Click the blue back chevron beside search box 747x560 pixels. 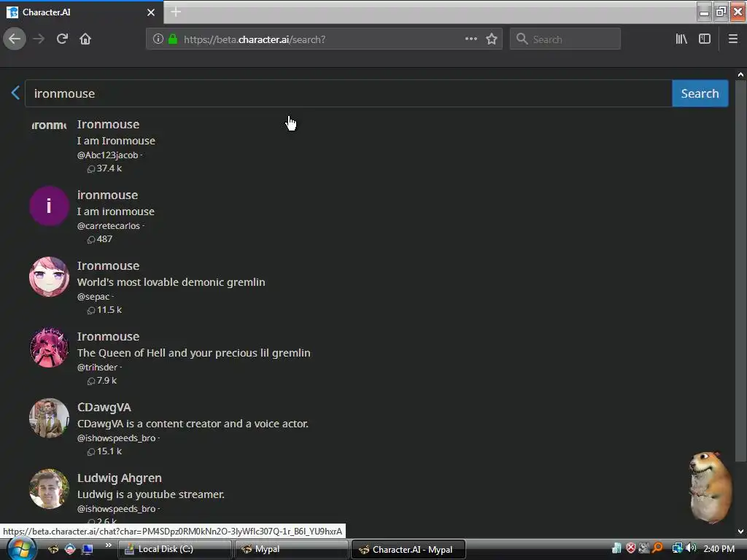click(x=15, y=93)
